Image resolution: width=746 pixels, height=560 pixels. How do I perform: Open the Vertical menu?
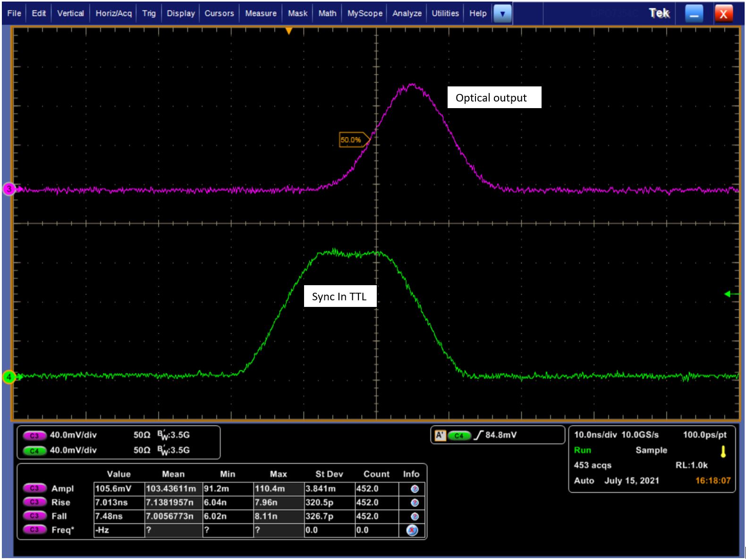point(70,13)
